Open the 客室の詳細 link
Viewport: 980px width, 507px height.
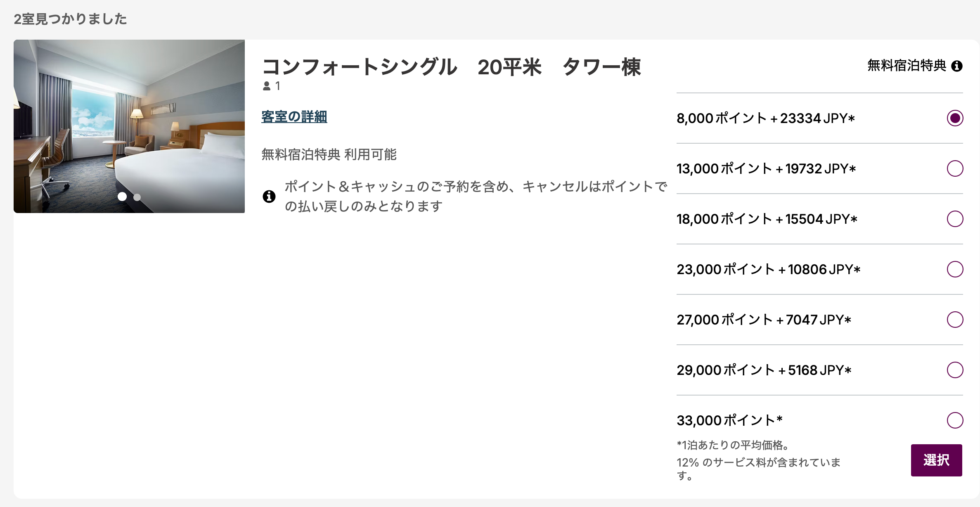(x=294, y=117)
